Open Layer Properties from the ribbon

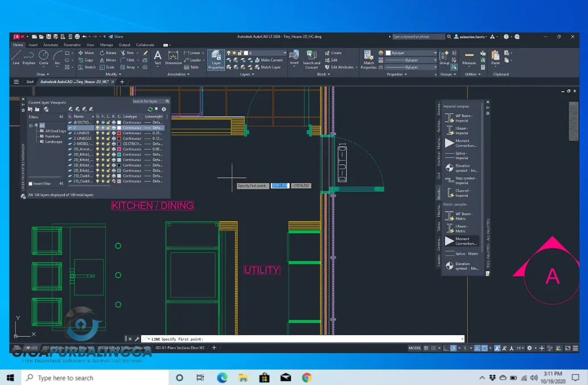[216, 60]
